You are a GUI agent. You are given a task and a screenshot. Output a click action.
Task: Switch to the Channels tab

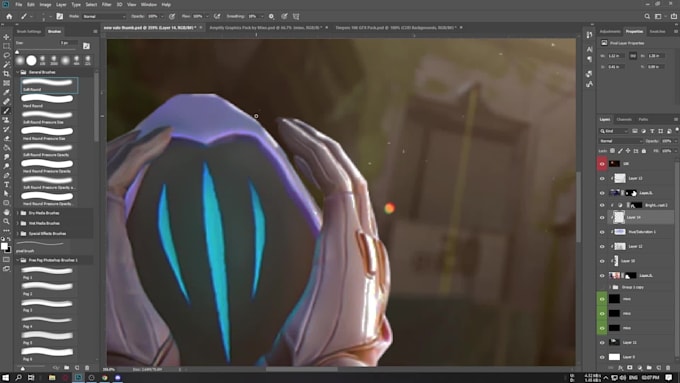[624, 119]
